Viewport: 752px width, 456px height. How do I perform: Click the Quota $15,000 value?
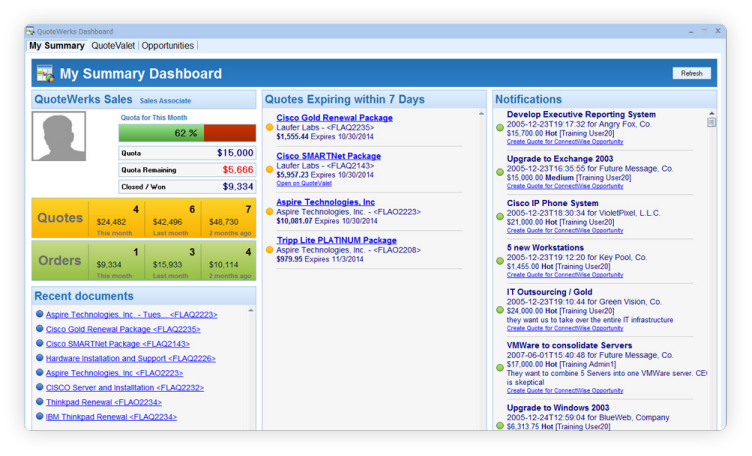tap(235, 153)
